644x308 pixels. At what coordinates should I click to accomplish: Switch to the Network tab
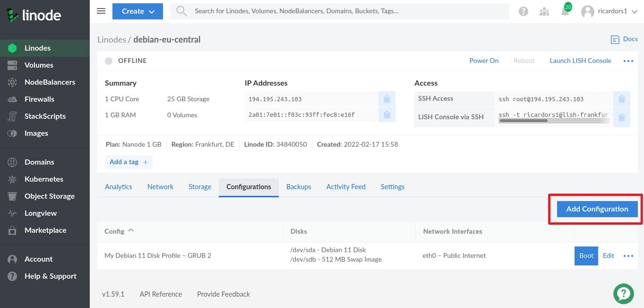click(160, 187)
